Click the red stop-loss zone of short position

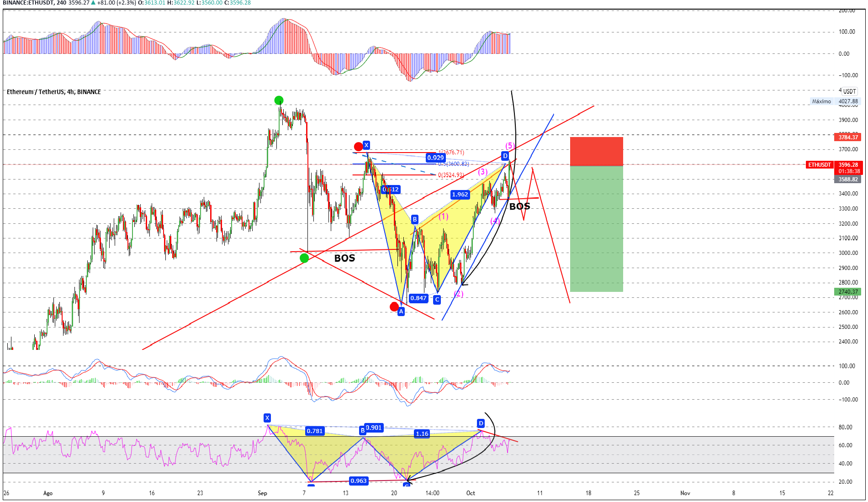click(596, 151)
